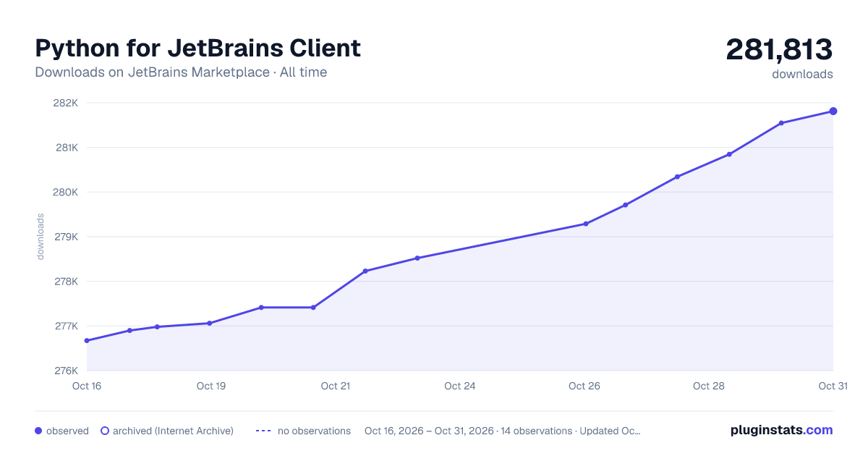Click the no observations legend label
868x456 pixels.
point(314,431)
